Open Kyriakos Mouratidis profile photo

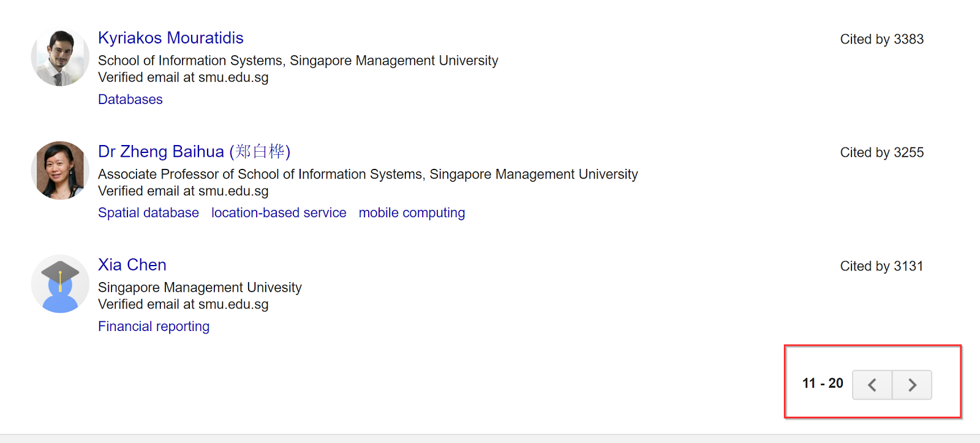tap(60, 58)
